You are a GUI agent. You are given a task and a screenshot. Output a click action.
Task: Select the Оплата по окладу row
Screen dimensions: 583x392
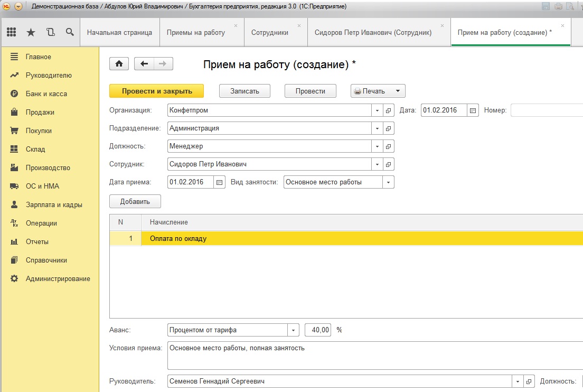[346, 238]
